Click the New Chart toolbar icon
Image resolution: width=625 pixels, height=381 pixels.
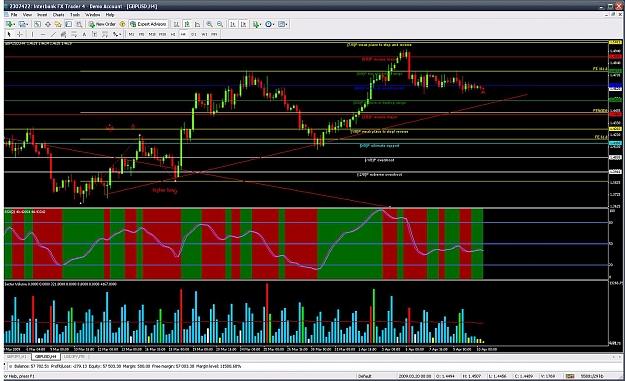[9, 24]
